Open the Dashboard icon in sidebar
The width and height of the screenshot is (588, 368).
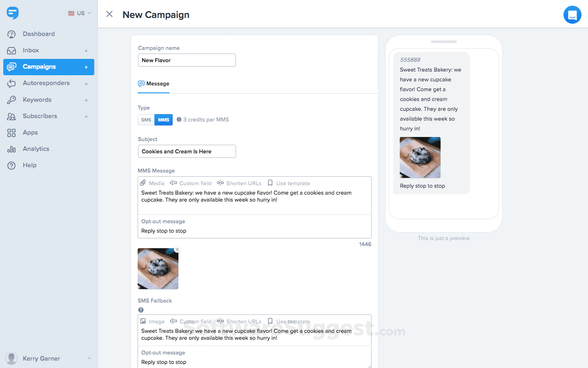click(x=11, y=34)
